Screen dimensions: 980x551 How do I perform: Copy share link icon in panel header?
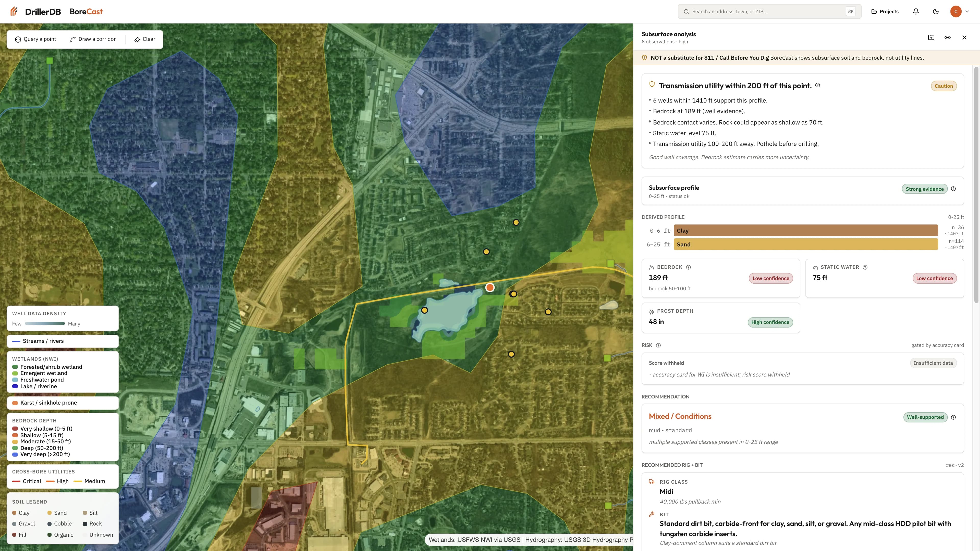(x=947, y=37)
